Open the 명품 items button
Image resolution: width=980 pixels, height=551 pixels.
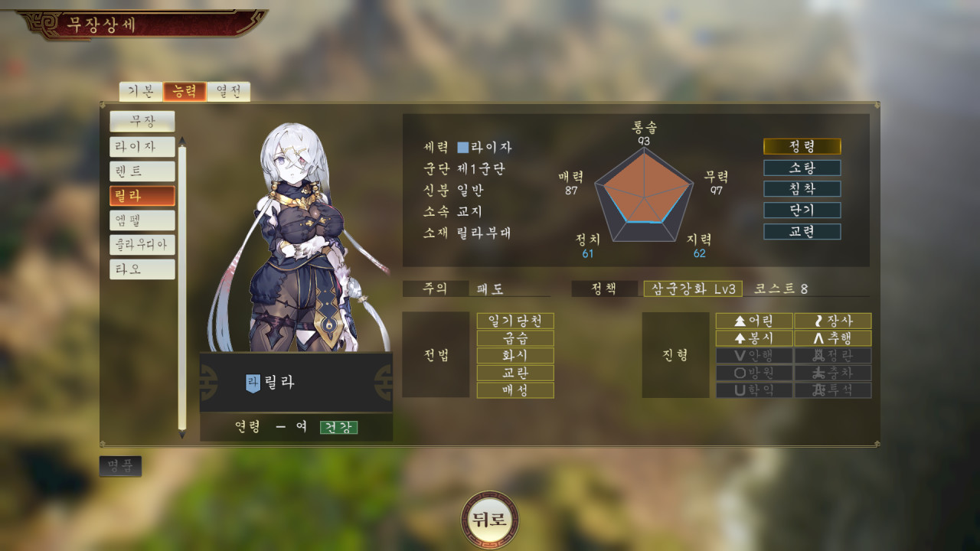coord(120,466)
